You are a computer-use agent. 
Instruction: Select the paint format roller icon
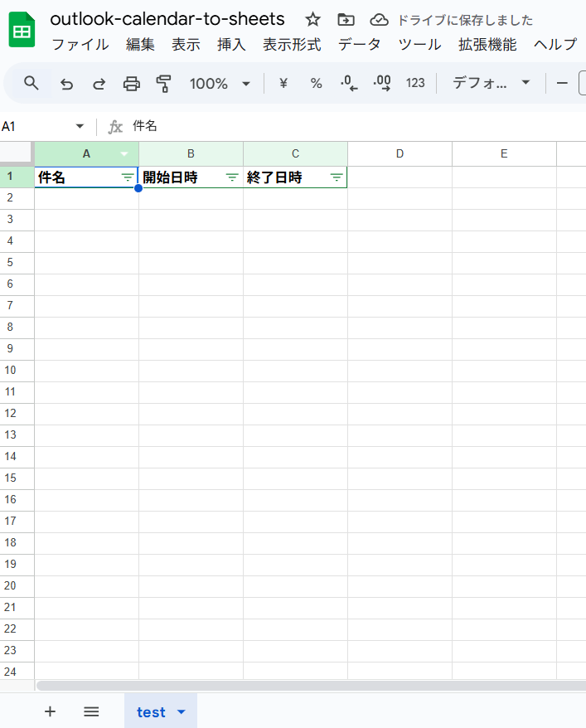click(163, 83)
